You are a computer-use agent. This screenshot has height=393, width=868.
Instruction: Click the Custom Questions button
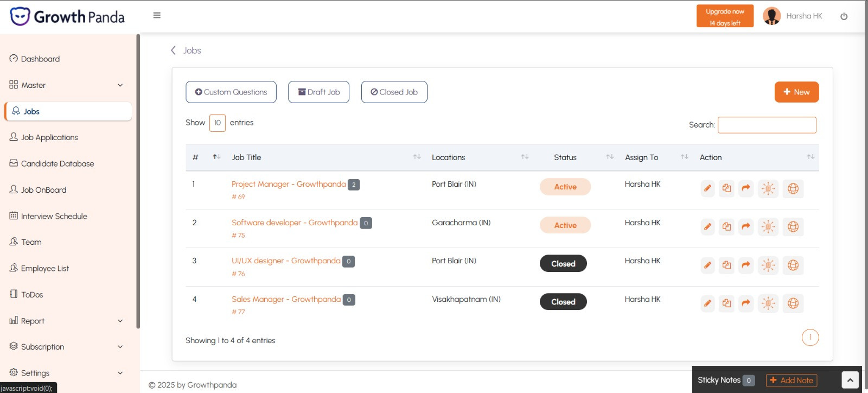click(x=231, y=92)
